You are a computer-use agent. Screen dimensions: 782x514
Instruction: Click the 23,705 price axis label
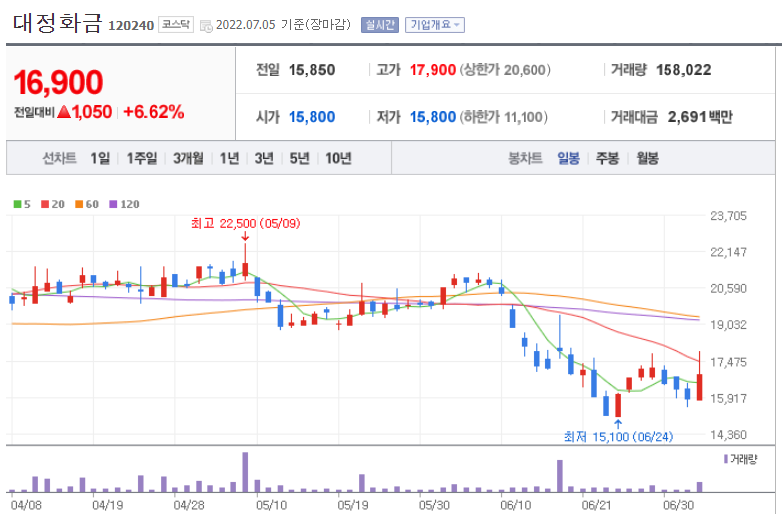(x=728, y=216)
